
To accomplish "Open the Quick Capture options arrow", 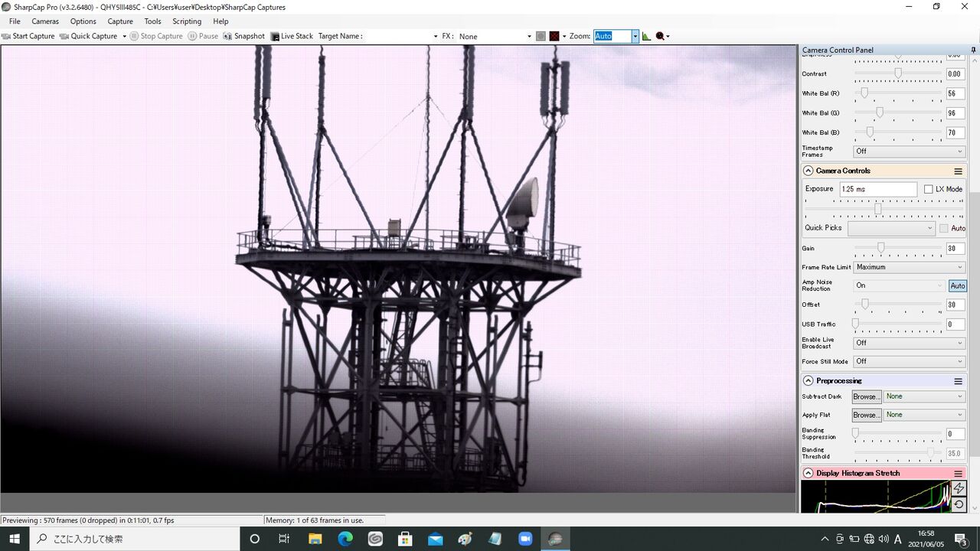I will pos(124,36).
